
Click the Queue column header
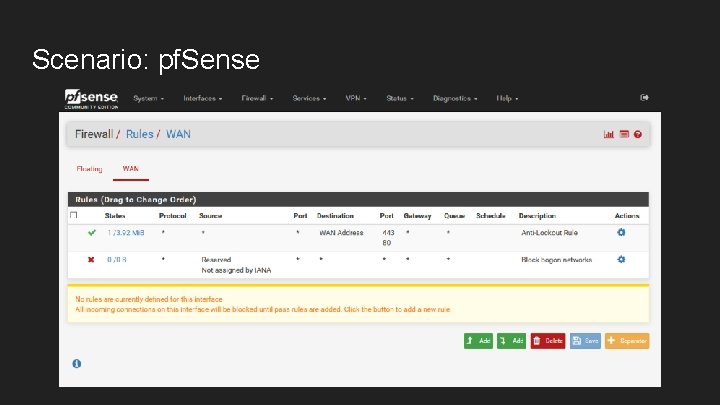pyautogui.click(x=454, y=215)
